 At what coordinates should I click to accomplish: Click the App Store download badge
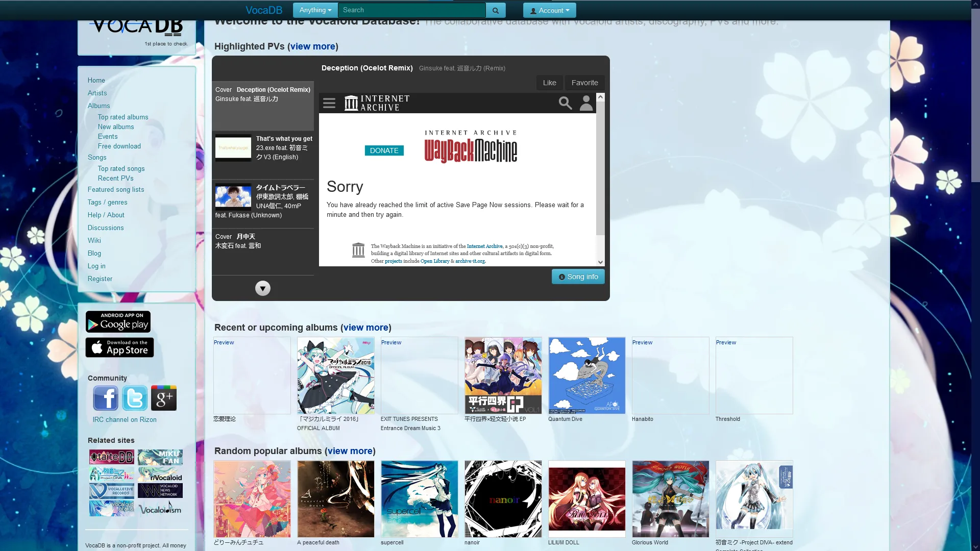(x=119, y=347)
